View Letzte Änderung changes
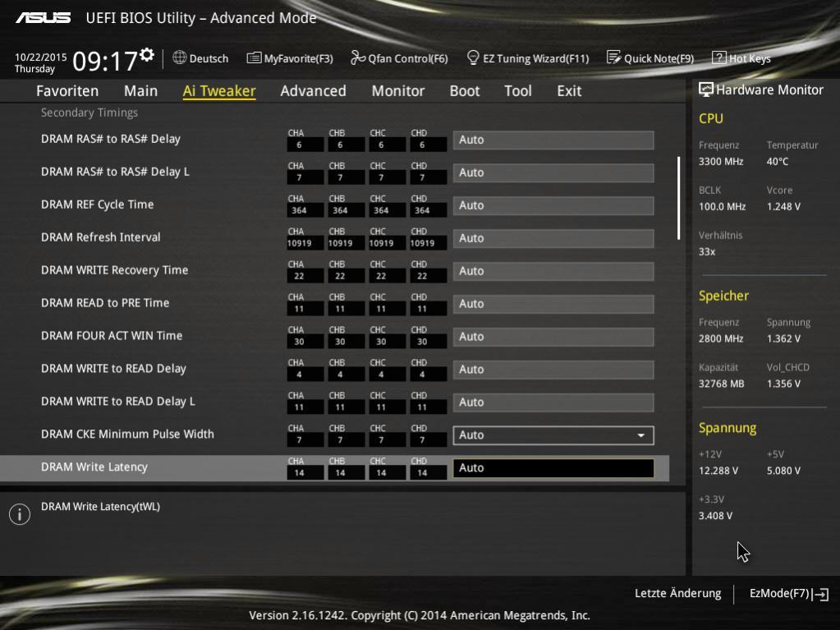840x630 pixels. (x=677, y=594)
